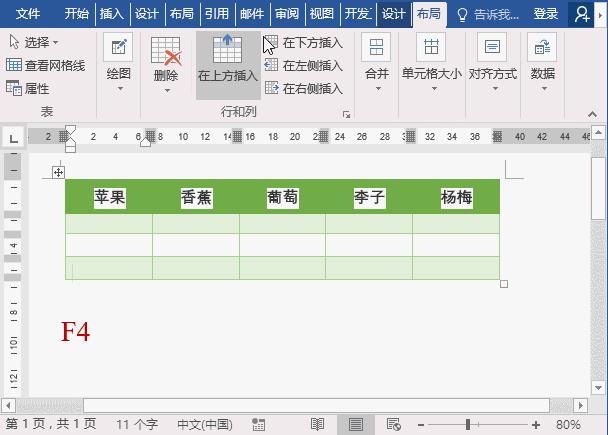Click the zoom out minus button

click(421, 425)
